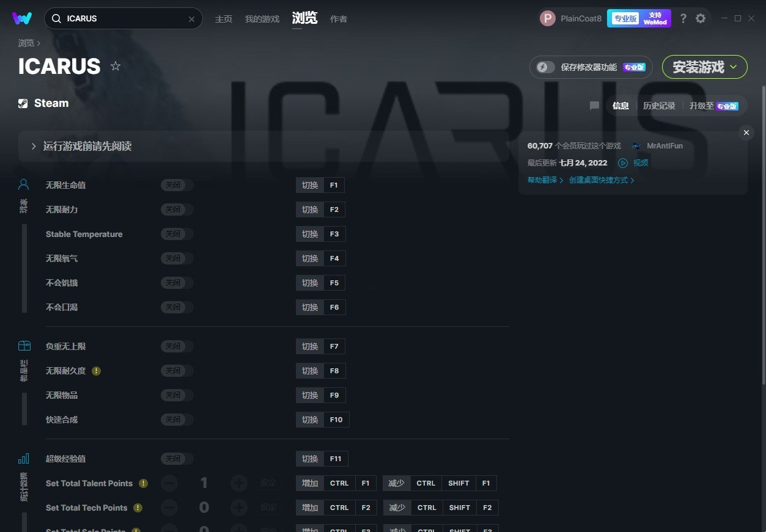Toggle 超级经验值 cheat switch
Screen dimensions: 766x532
177,459
